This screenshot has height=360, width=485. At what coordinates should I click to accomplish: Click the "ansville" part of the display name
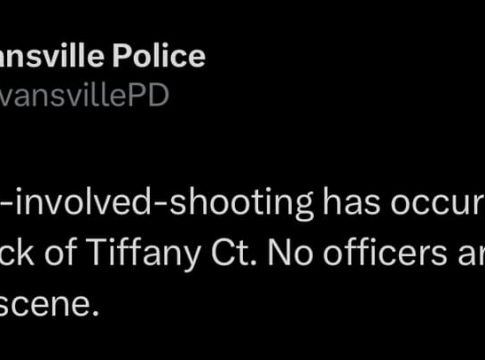(52, 56)
